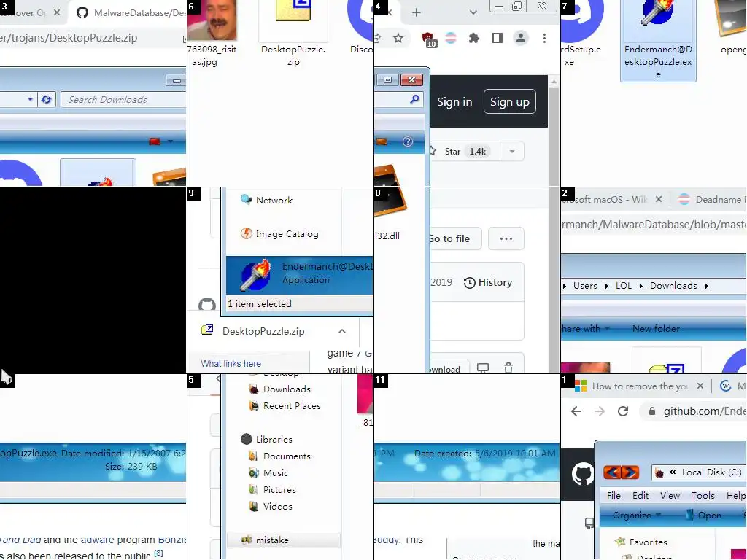
Task: Bookmark this page with the address bar star
Action: click(398, 38)
